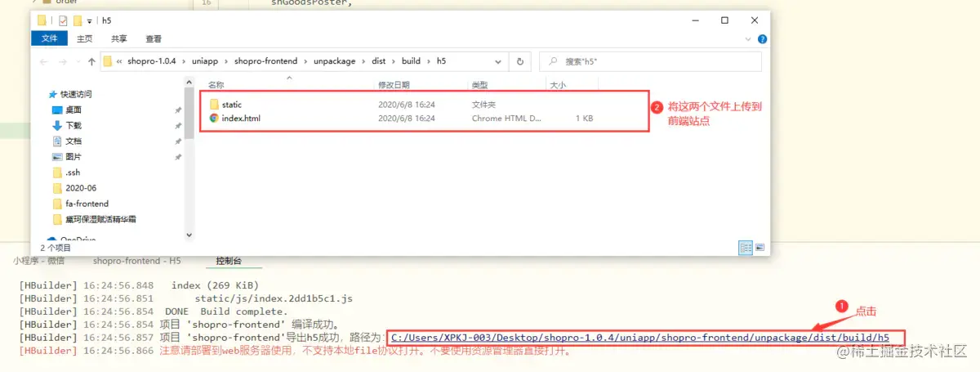The height and width of the screenshot is (372, 980).
Task: Unpin 下载 using its pin icon
Action: 178,126
